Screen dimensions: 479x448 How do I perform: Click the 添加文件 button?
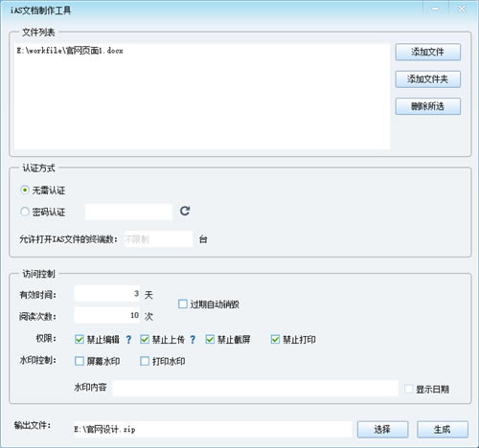coord(428,52)
